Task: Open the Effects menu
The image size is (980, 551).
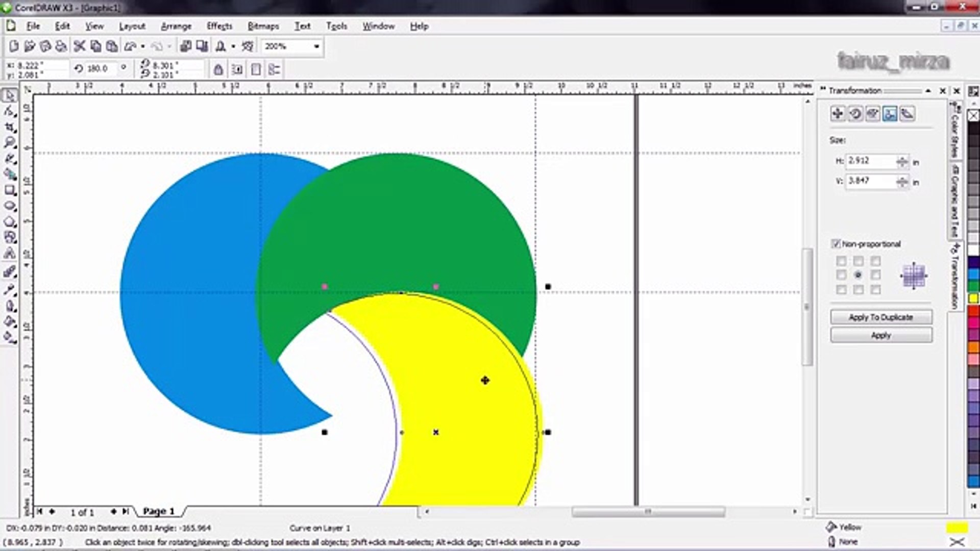Action: pos(219,26)
